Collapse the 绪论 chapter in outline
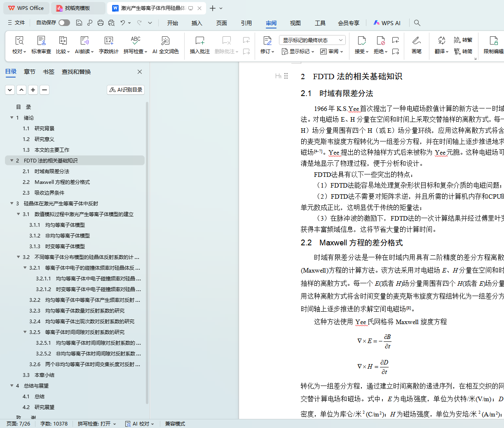 12,118
